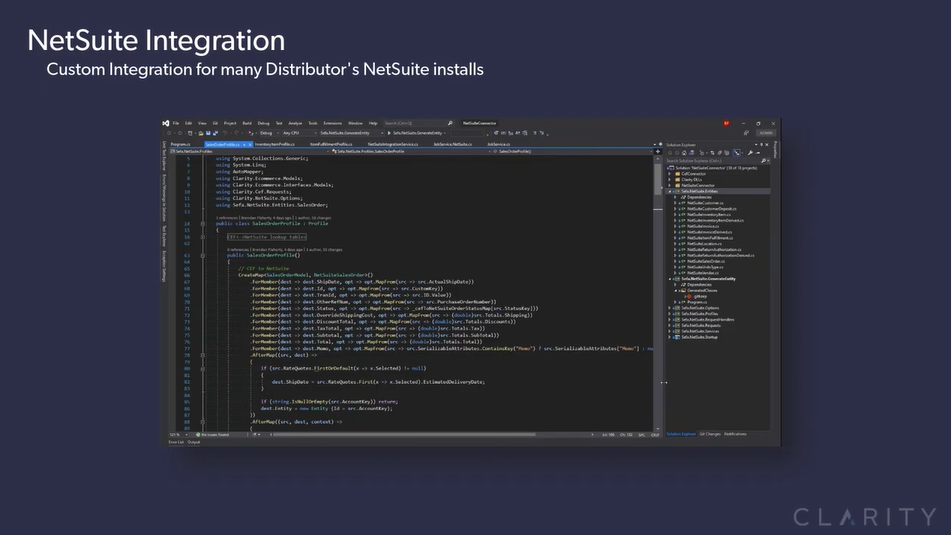This screenshot has width=952, height=535.
Task: Select NetSuiteSalesOrder.cs in Solution Explorer
Action: [706, 261]
